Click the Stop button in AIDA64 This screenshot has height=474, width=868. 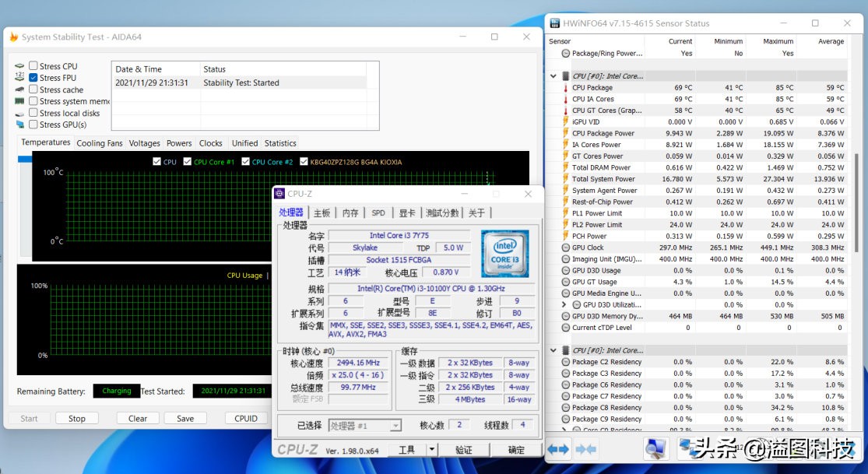pyautogui.click(x=77, y=418)
